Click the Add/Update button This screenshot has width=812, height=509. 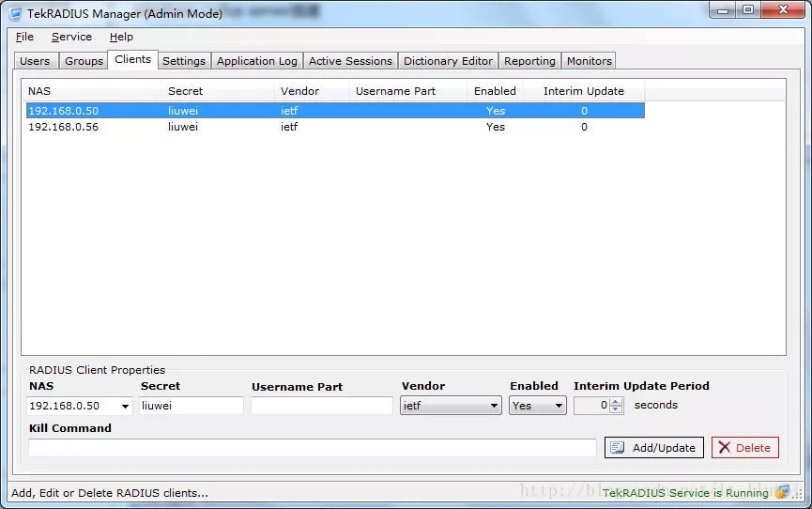pyautogui.click(x=654, y=448)
